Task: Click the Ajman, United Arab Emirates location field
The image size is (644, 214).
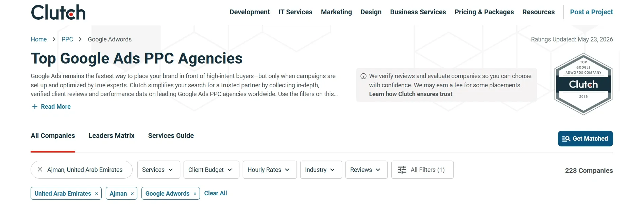Action: pyautogui.click(x=82, y=170)
